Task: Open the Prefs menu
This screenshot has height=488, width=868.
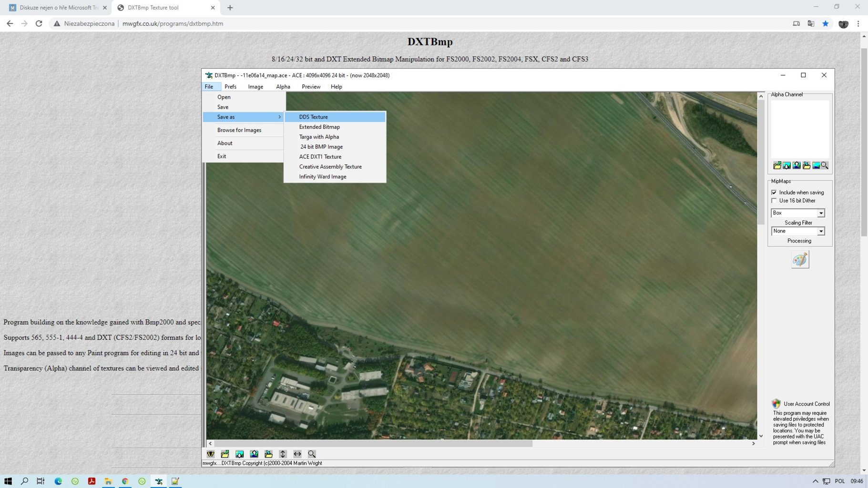Action: pyautogui.click(x=231, y=87)
